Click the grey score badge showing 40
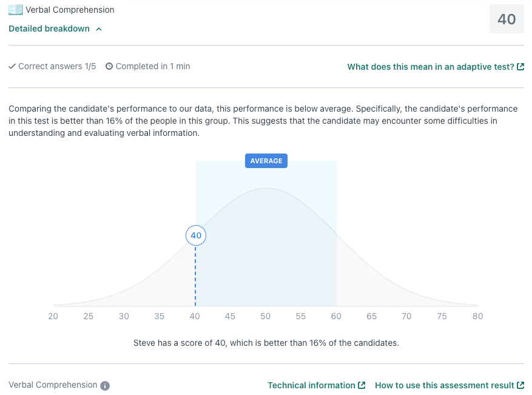Image resolution: width=532 pixels, height=395 pixels. tap(507, 19)
